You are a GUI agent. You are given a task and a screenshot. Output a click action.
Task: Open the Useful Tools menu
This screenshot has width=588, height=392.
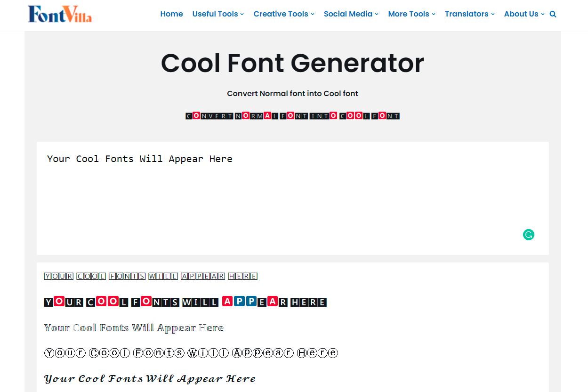[218, 14]
